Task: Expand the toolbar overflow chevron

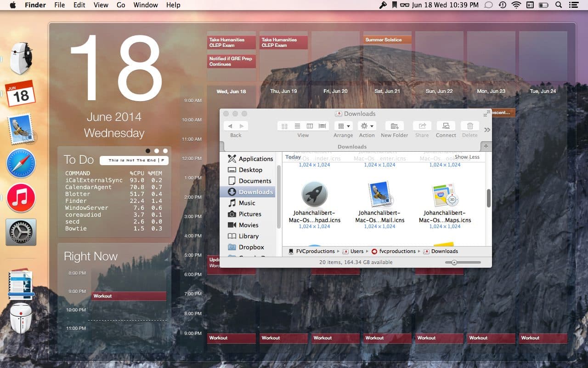Action: click(487, 130)
